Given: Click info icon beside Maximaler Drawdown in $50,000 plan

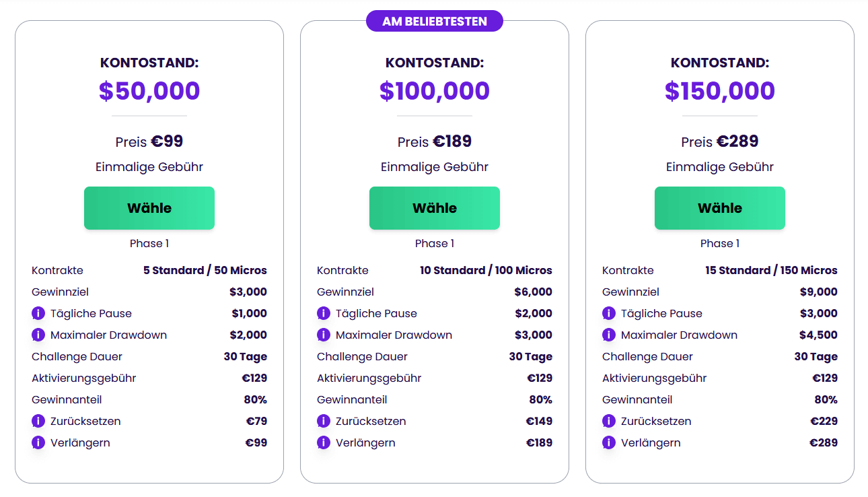Looking at the screenshot, I should pos(38,335).
